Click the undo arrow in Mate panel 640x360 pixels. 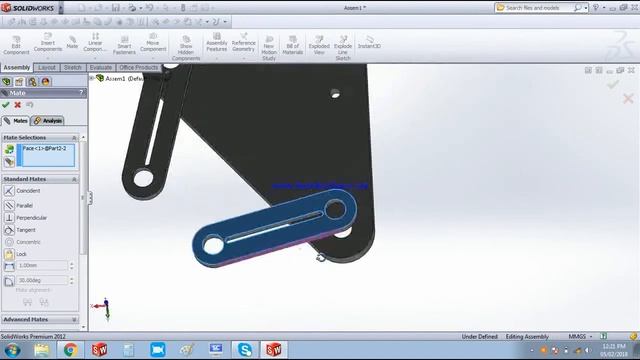click(29, 105)
